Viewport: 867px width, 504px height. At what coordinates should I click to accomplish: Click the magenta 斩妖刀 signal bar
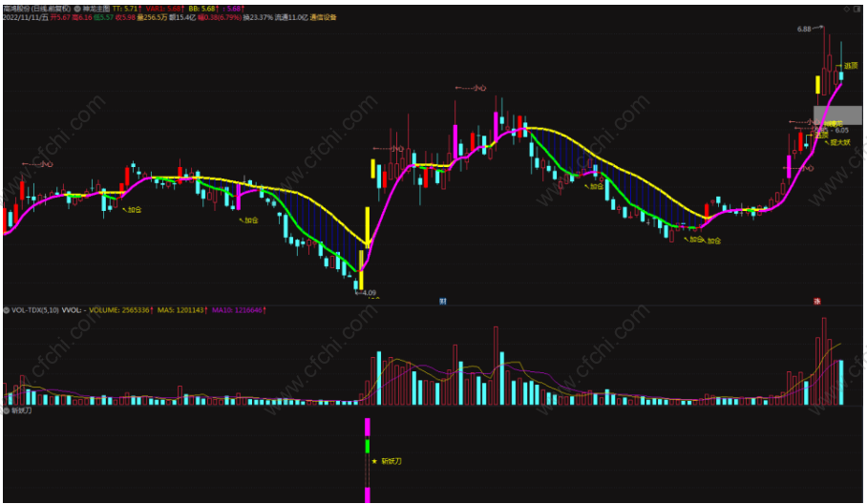[368, 427]
